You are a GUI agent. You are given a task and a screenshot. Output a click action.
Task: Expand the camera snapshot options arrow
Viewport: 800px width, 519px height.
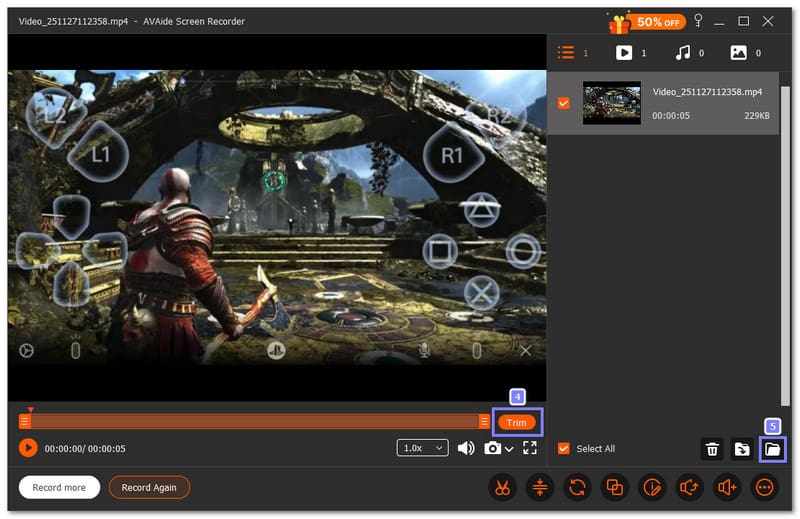tap(509, 449)
